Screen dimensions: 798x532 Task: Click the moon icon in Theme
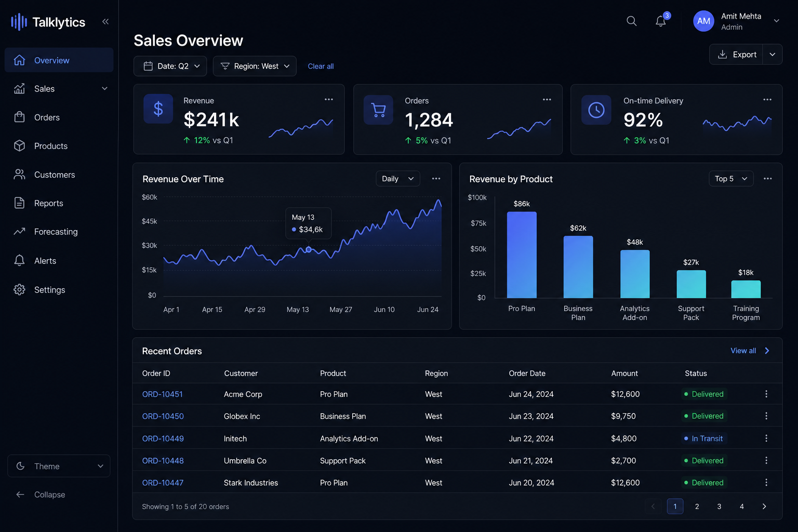click(21, 466)
